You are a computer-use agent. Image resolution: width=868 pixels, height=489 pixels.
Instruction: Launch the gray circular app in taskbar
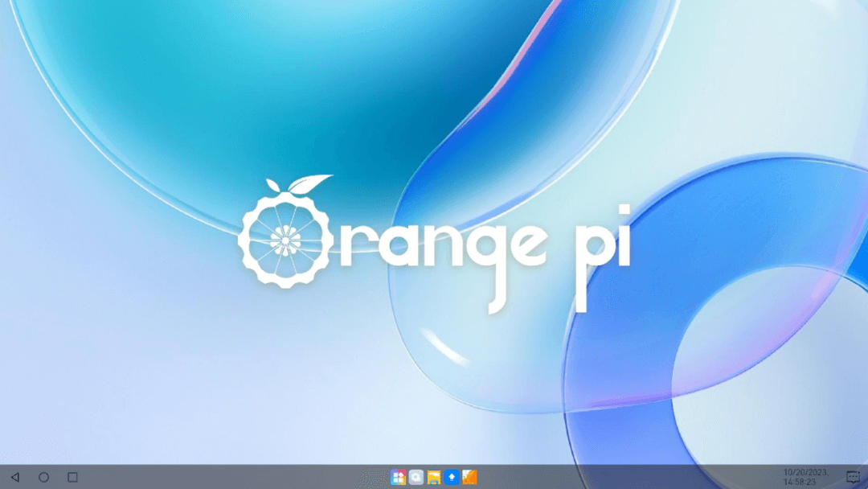416,477
